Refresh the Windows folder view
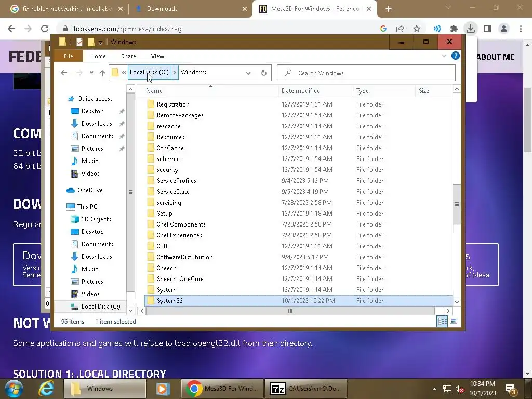 coord(263,73)
